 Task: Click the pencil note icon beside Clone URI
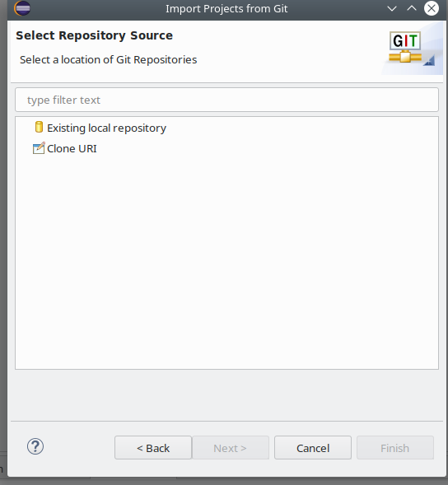tap(39, 148)
